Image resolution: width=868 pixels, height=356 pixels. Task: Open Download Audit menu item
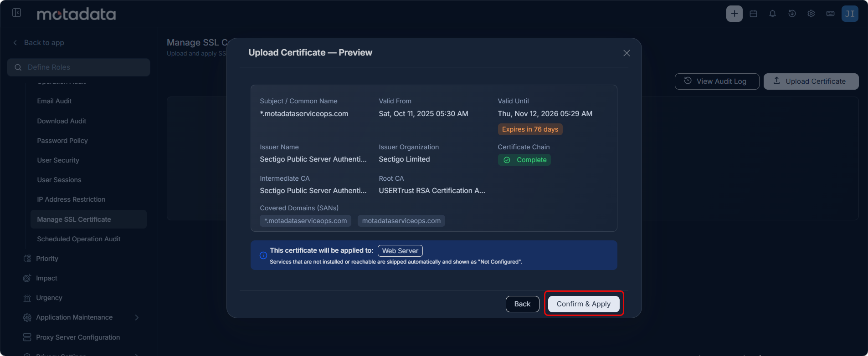(x=62, y=121)
